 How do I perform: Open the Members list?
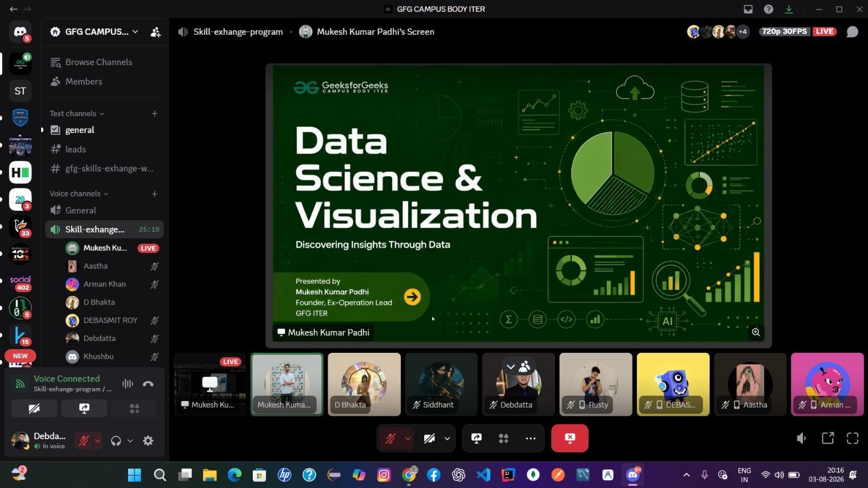point(104,81)
